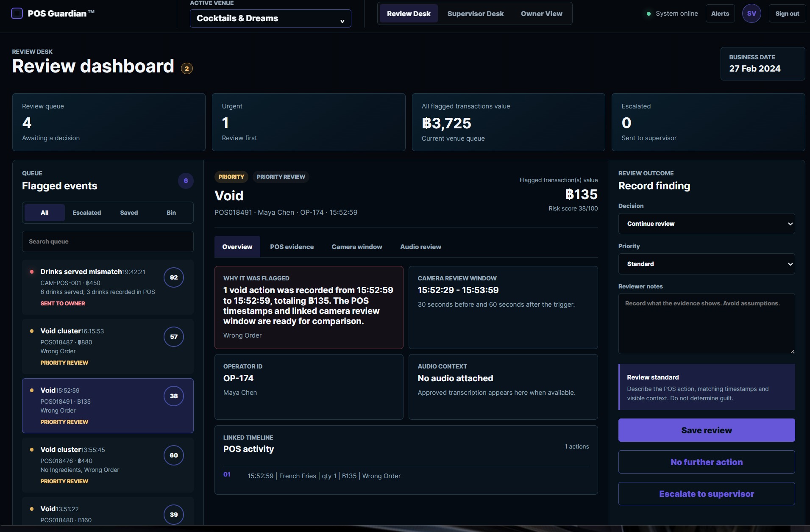This screenshot has height=532, width=810.
Task: Click the OP-174 operator ID
Action: click(238, 378)
